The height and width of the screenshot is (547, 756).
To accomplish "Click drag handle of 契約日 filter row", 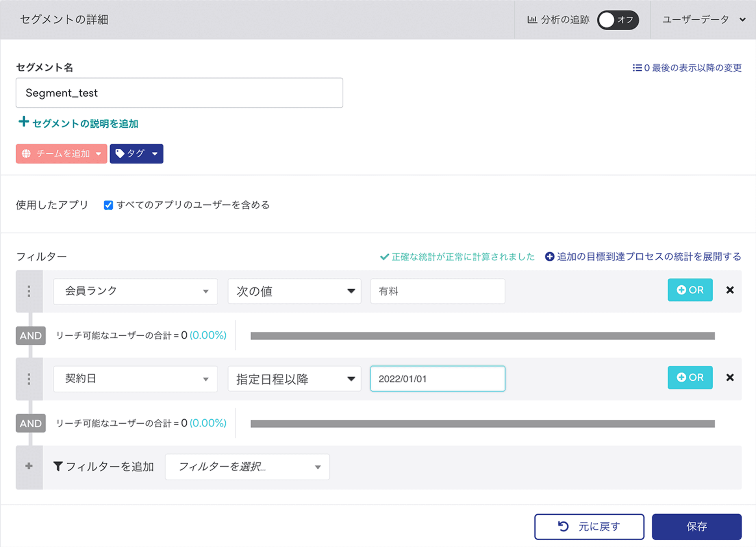I will 29,379.
